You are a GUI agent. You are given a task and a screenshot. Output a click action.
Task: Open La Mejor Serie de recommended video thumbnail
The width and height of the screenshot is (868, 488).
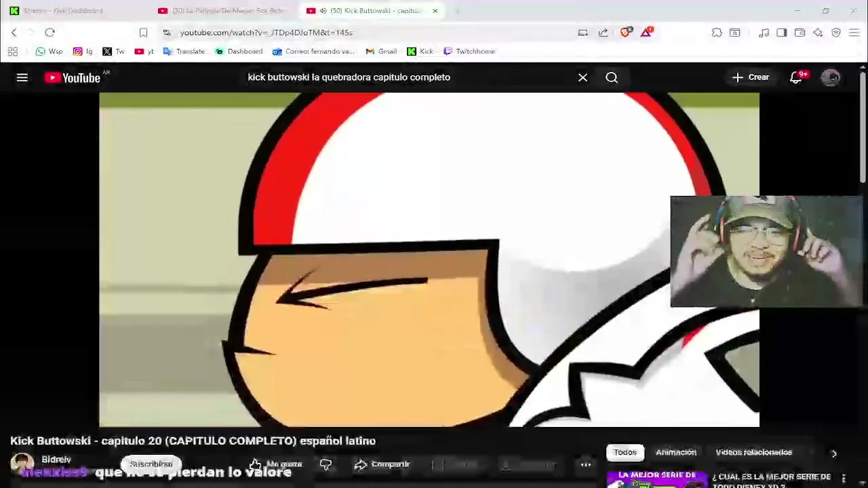coord(656,479)
